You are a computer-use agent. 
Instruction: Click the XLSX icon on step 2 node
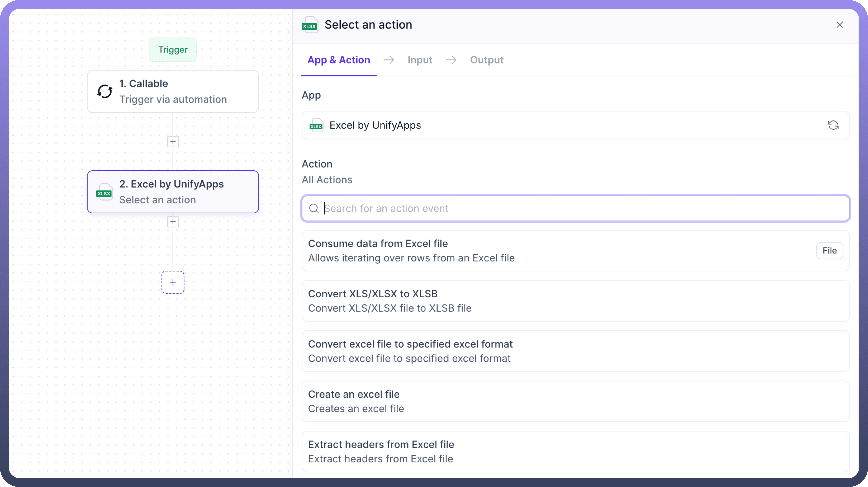pyautogui.click(x=104, y=192)
